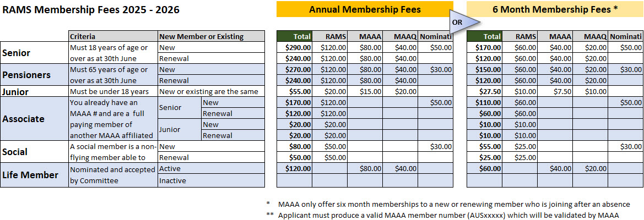The width and height of the screenshot is (644, 220).
Task: Click the six month Total column header
Action: click(x=484, y=36)
